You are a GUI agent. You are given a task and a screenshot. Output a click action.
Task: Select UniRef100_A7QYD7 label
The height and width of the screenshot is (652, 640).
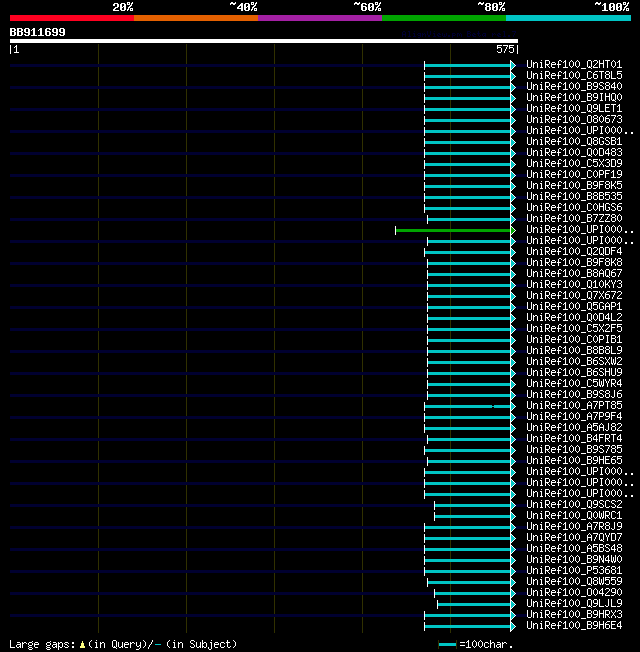(574, 537)
